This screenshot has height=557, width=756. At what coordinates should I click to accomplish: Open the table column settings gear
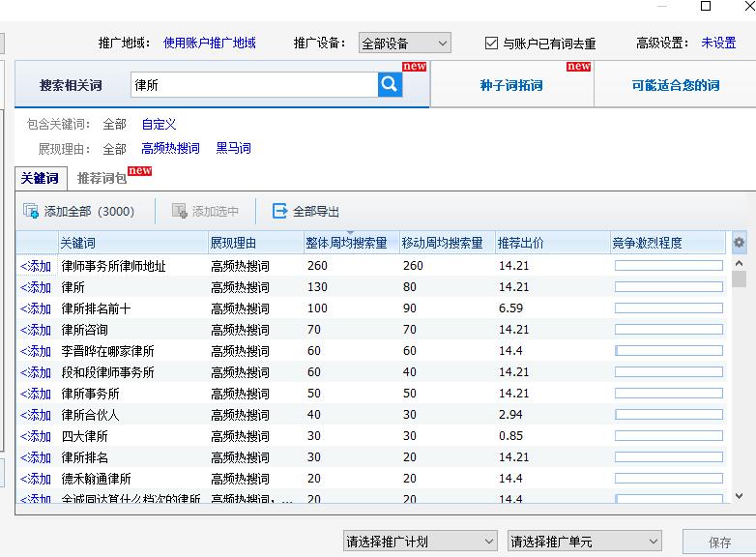(x=739, y=242)
